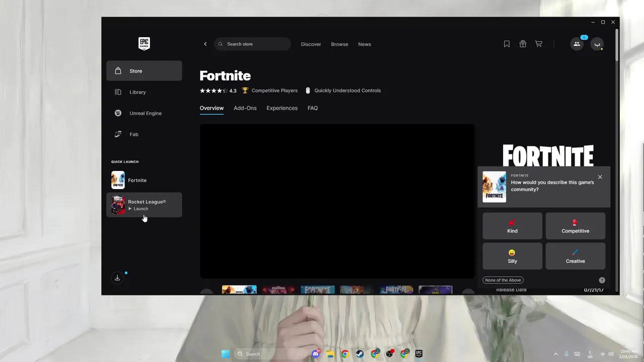Open the Discover page
Viewport: 644px width, 362px height.
(x=311, y=44)
